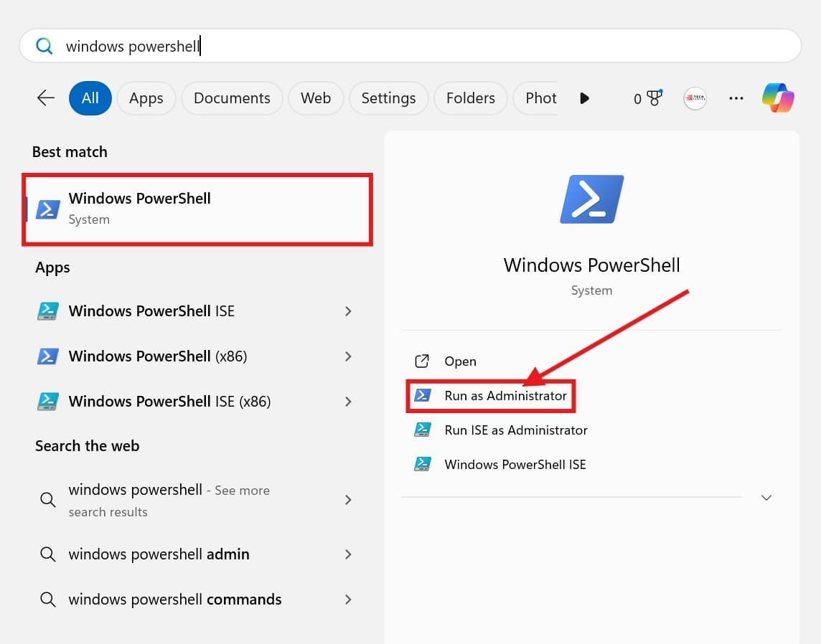Switch to the Apps filter tab
This screenshot has width=821, height=644.
(146, 98)
